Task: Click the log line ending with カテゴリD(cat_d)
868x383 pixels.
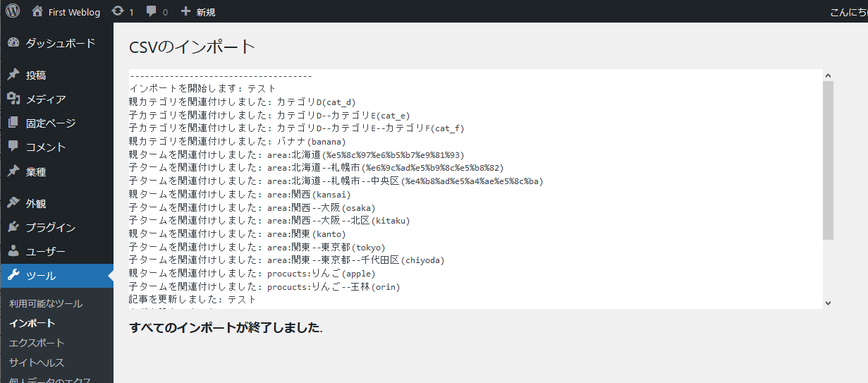Action: point(243,102)
